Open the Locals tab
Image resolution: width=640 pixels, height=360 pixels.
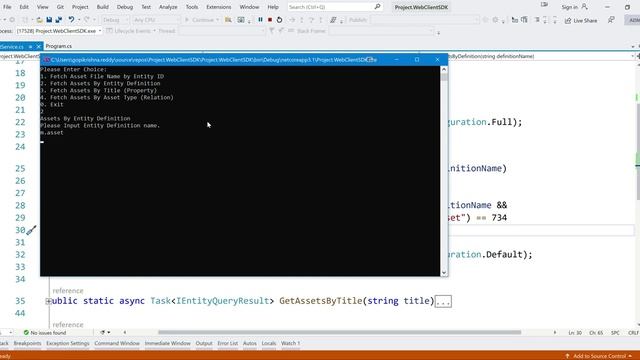[x=269, y=344]
